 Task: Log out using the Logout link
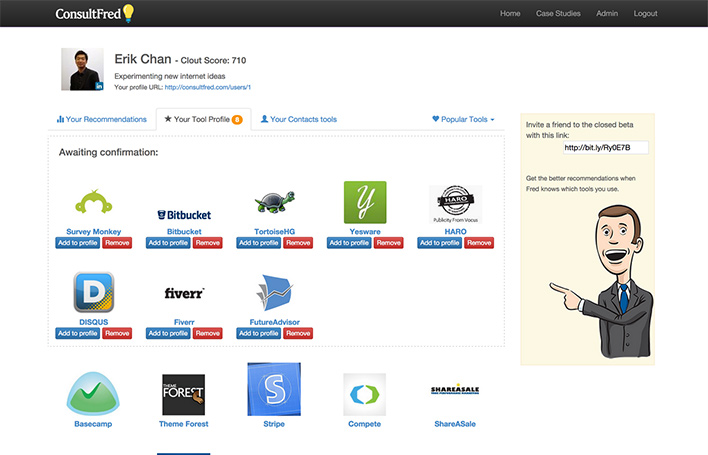pos(645,13)
